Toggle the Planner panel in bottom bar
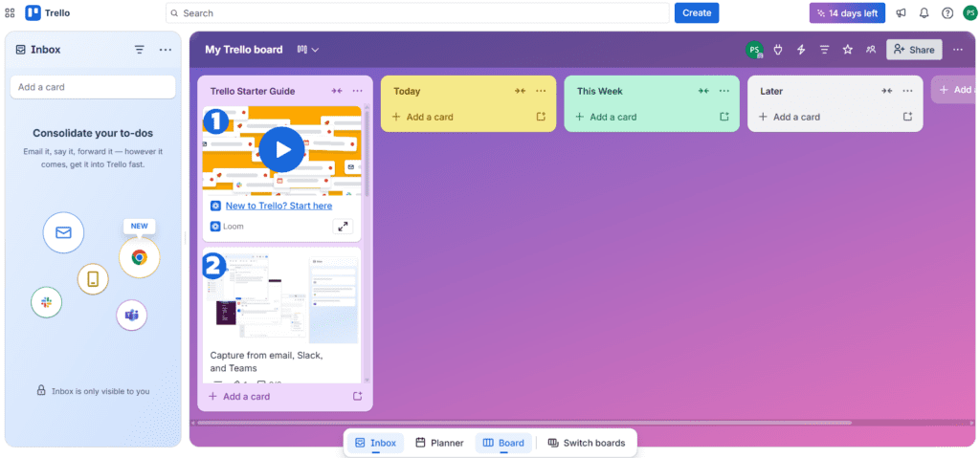Viewport: 980px width, 458px height. (x=439, y=443)
